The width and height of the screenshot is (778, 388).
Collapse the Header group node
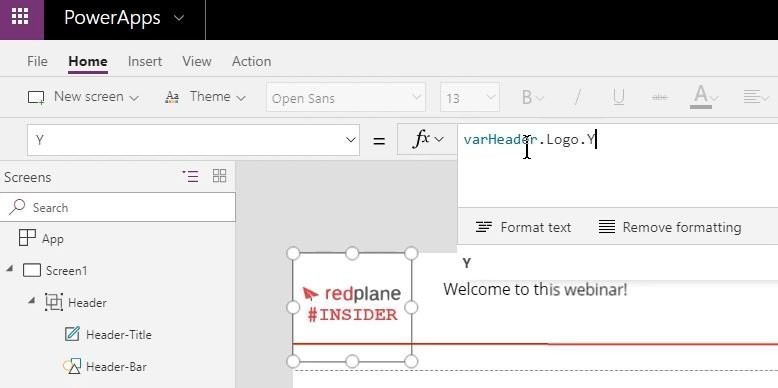31,301
